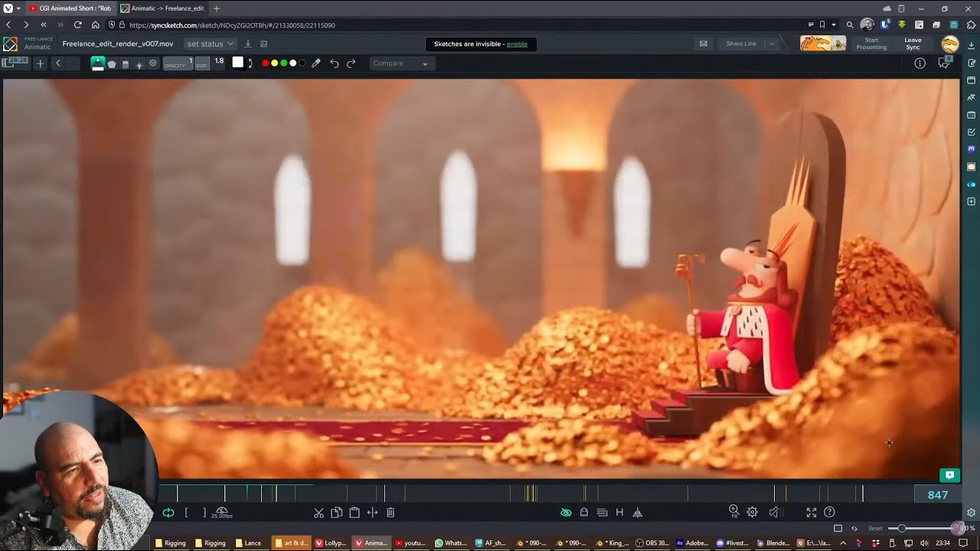980x551 pixels.
Task: Toggle sketch visibility eye icon
Action: tap(566, 513)
